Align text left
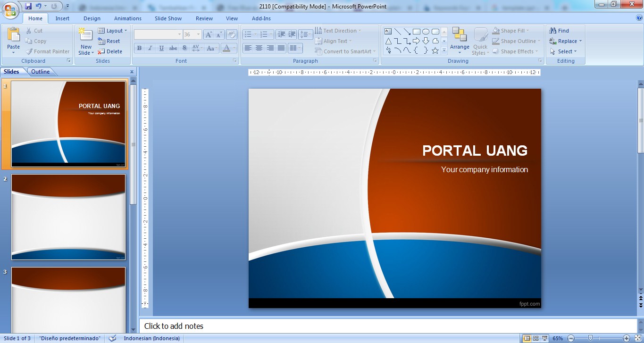The width and height of the screenshot is (644, 343). 248,48
